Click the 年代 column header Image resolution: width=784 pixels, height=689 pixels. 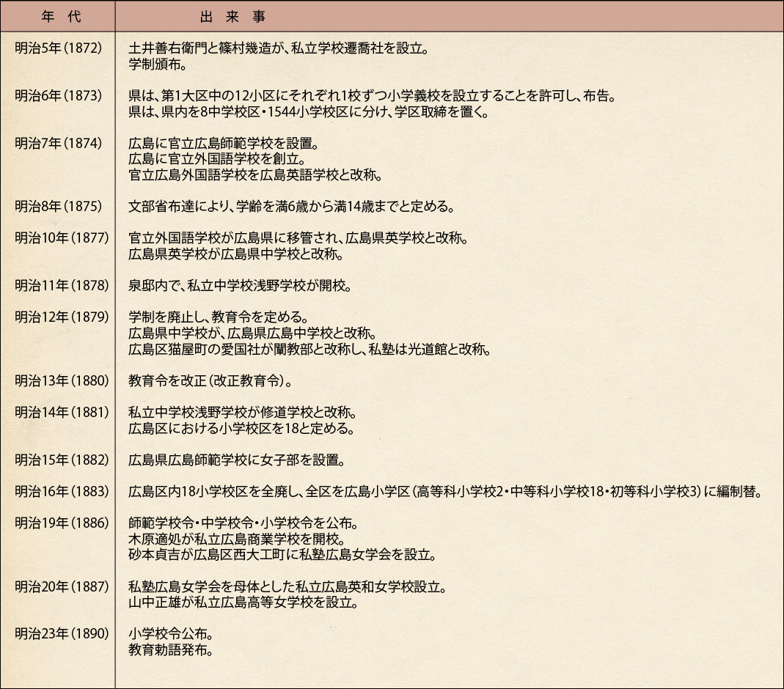pos(60,16)
